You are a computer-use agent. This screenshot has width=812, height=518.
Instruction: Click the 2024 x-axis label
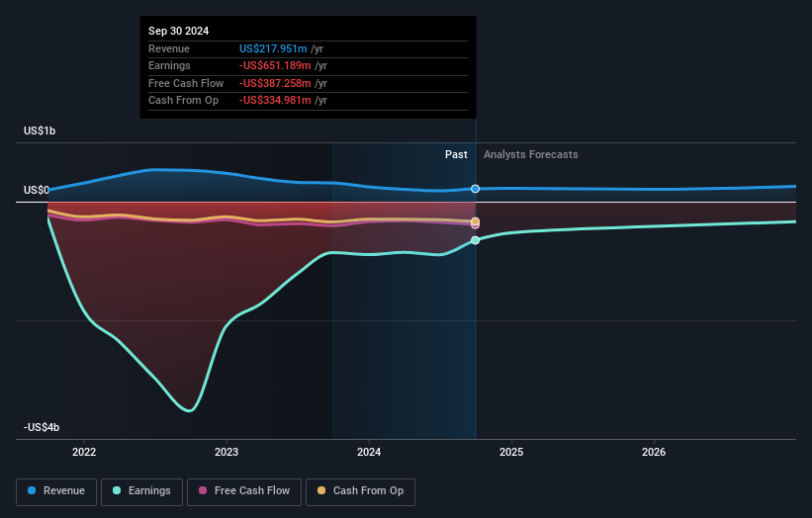pos(369,453)
